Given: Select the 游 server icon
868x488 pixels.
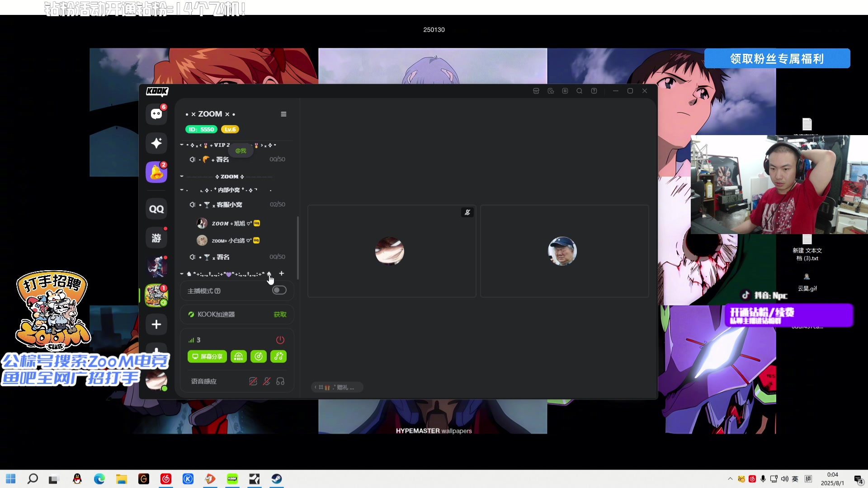Looking at the screenshot, I should point(156,238).
